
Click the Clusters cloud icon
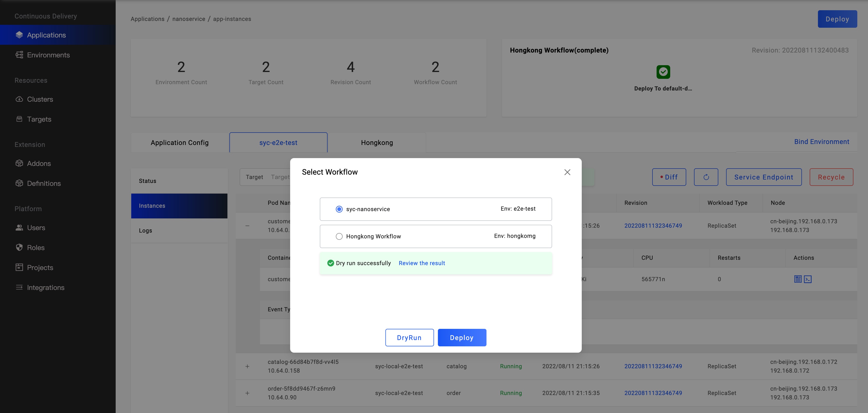click(x=19, y=99)
